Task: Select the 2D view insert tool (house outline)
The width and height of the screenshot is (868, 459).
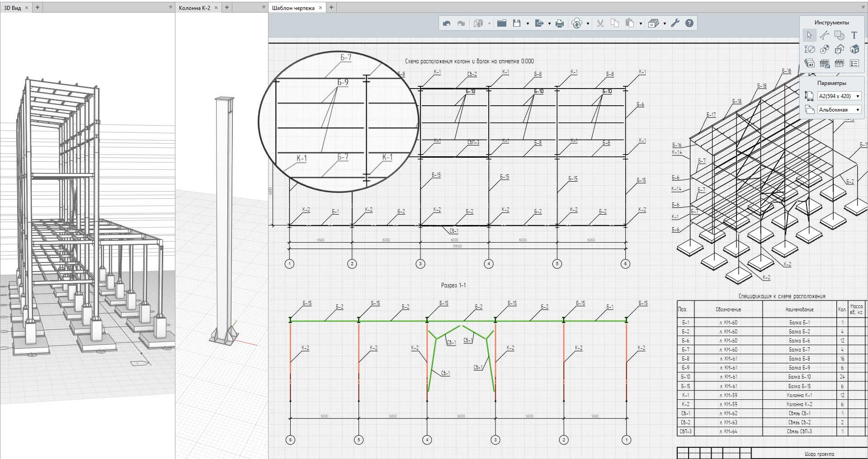Action: click(x=840, y=49)
